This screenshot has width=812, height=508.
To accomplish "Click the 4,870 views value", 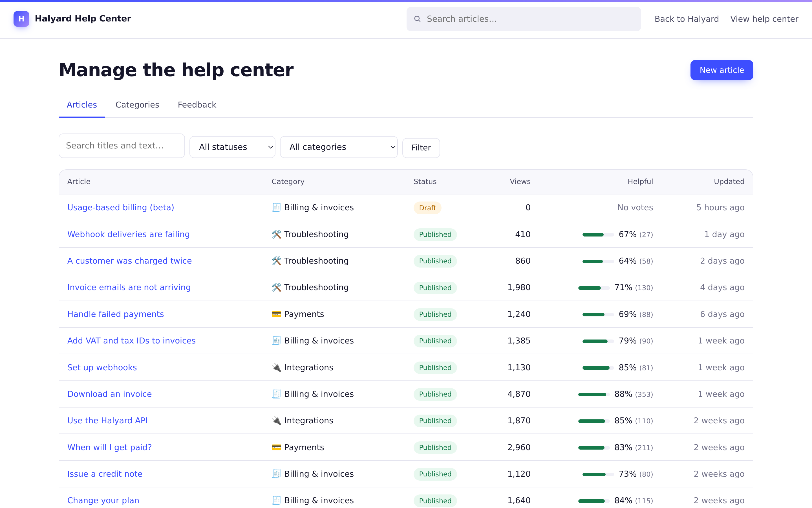I will [x=519, y=394].
